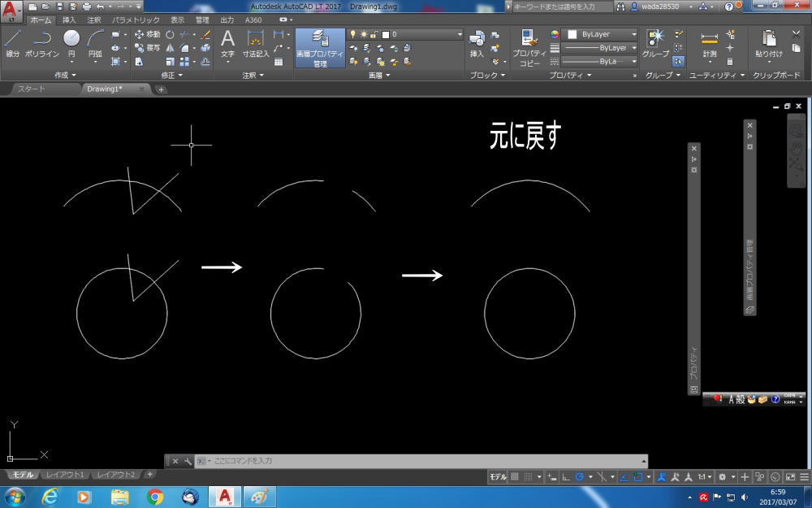812x508 pixels.
Task: Expand the 修正 (Modify) panel
Action: pyautogui.click(x=172, y=75)
